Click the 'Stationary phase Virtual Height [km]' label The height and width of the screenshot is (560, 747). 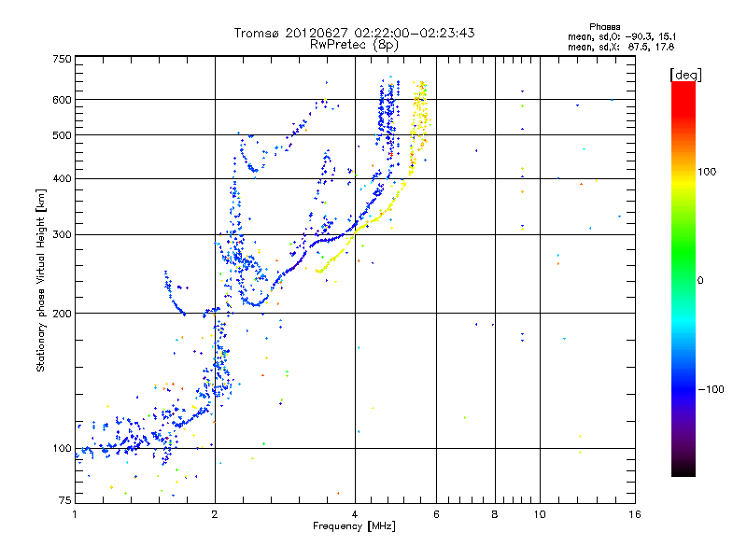[40, 281]
